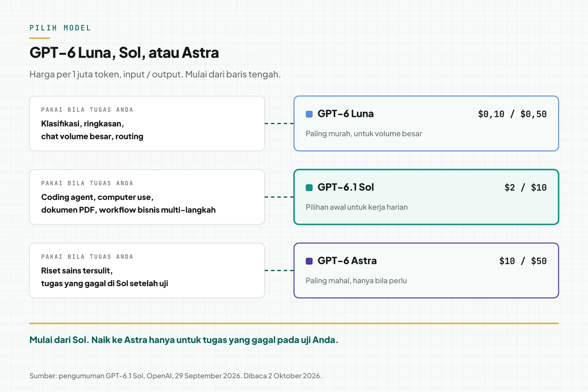This screenshot has height=392, width=588.
Task: Click the green swatch beside GPT-6.1 Sol
Action: point(309,188)
